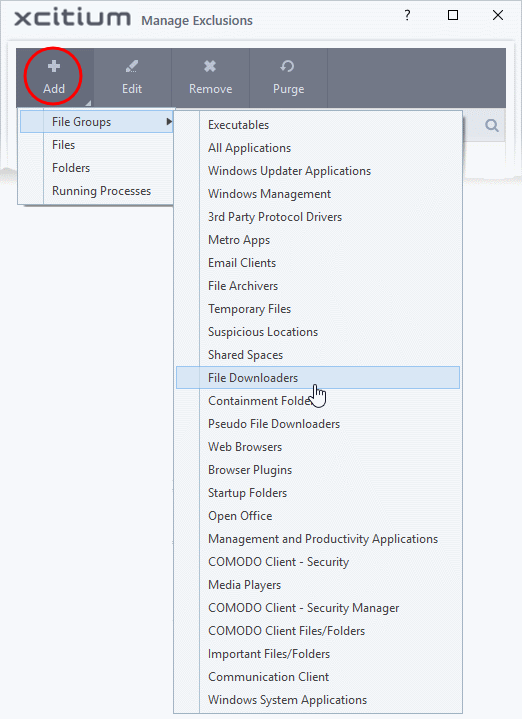Click the Purge toolbar button

pyautogui.click(x=289, y=77)
